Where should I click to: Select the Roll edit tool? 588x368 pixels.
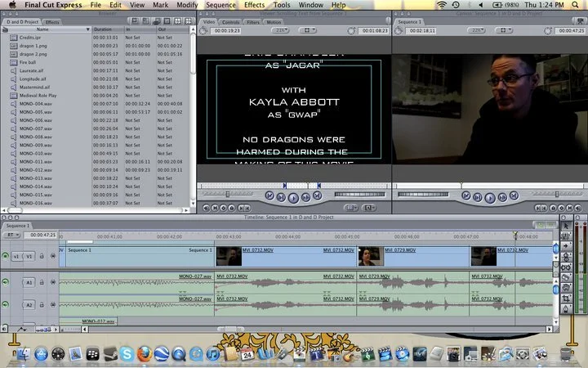566,257
